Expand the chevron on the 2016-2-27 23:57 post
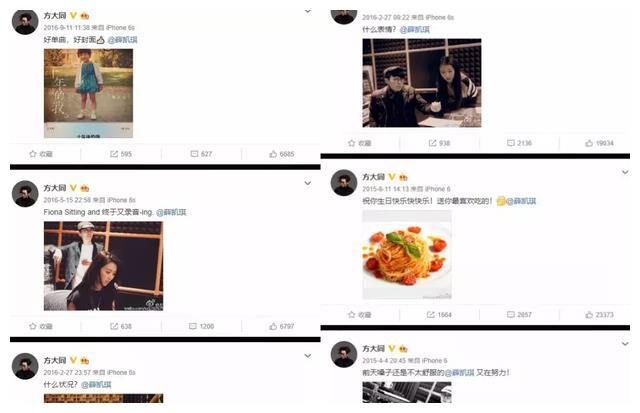Screen dimensions: 640x413 [308, 356]
